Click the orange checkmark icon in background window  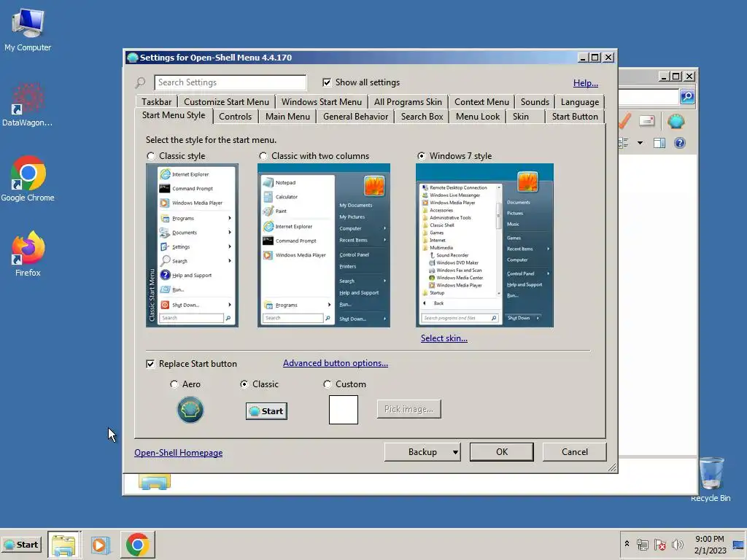(624, 121)
